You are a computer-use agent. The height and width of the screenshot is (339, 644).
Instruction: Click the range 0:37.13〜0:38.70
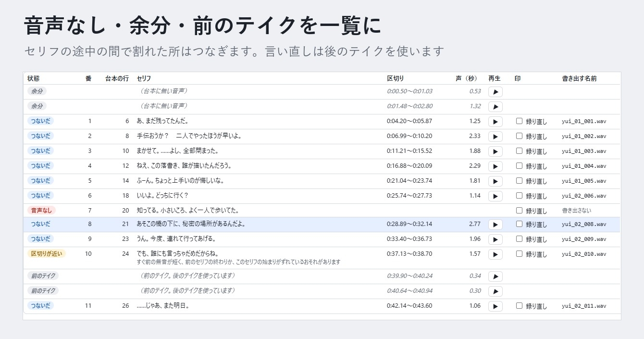click(409, 254)
